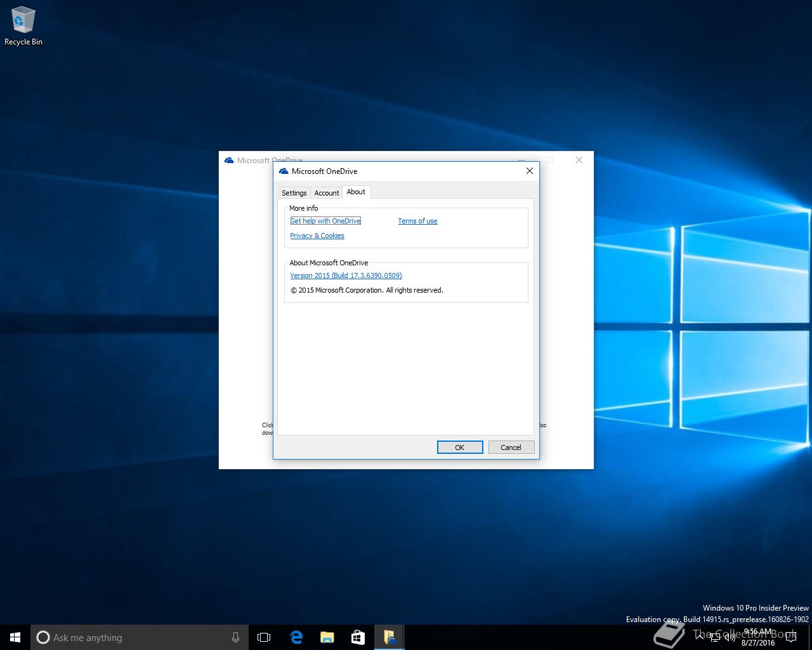Launch Microsoft Edge from the taskbar
This screenshot has height=650, width=812.
click(x=296, y=637)
